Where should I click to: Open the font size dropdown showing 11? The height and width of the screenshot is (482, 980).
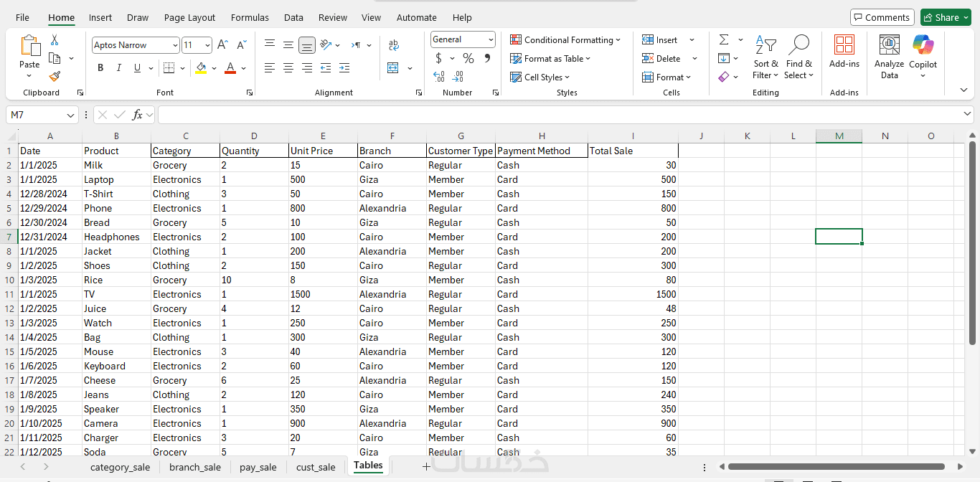tap(207, 45)
